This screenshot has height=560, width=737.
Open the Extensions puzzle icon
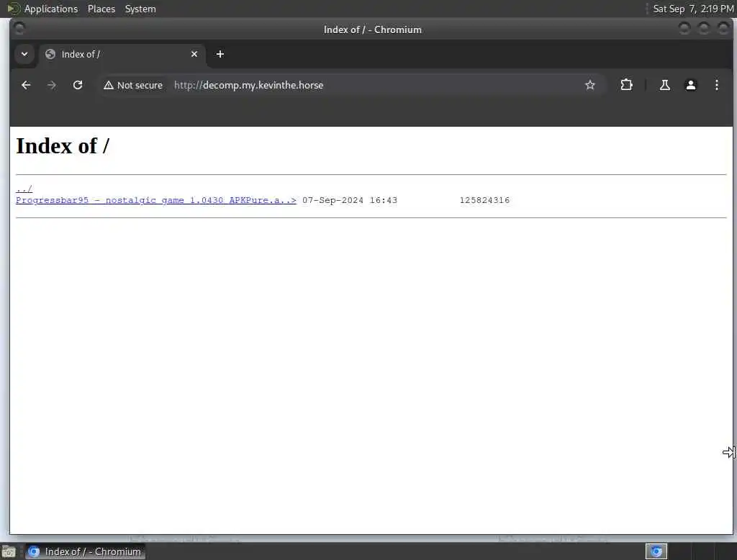click(x=626, y=85)
